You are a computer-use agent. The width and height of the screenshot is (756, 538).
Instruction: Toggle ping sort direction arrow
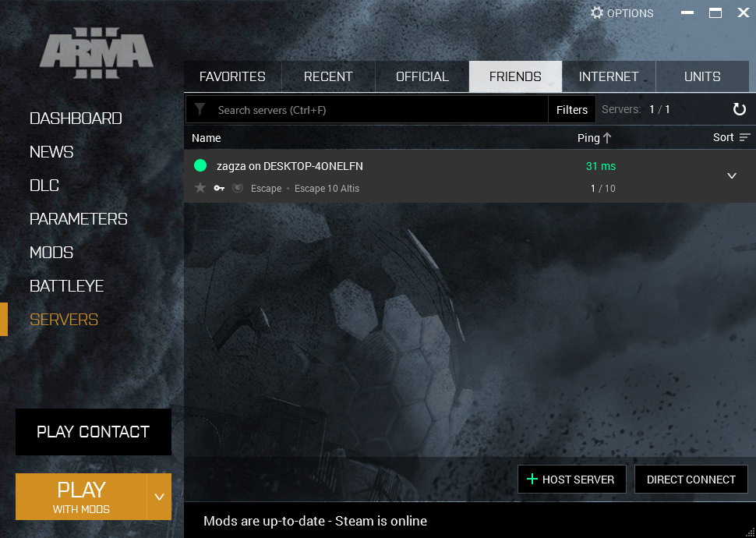pyautogui.click(x=607, y=138)
